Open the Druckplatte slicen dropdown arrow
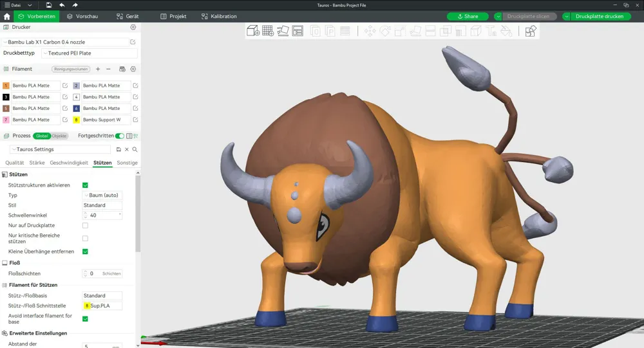This screenshot has height=348, width=644. 498,17
